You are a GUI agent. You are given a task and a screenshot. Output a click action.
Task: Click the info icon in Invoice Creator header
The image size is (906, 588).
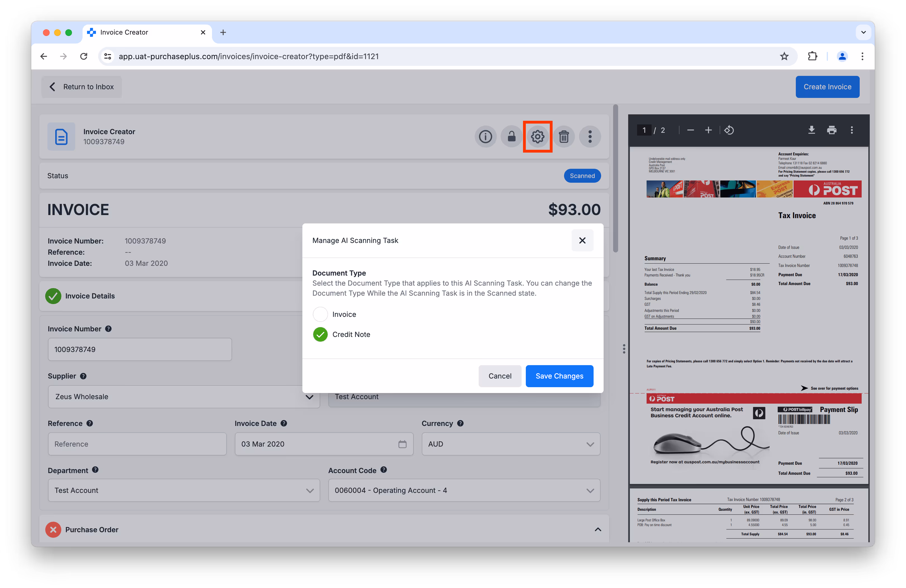click(485, 137)
